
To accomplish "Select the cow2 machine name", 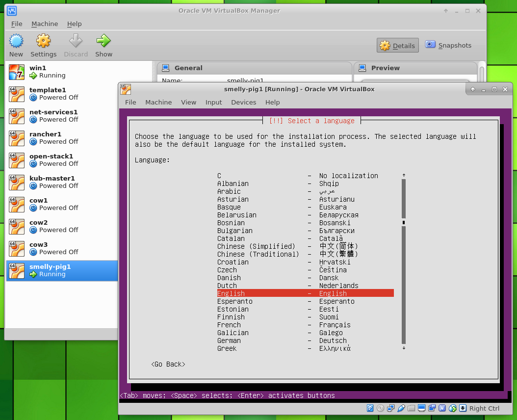I will click(38, 223).
